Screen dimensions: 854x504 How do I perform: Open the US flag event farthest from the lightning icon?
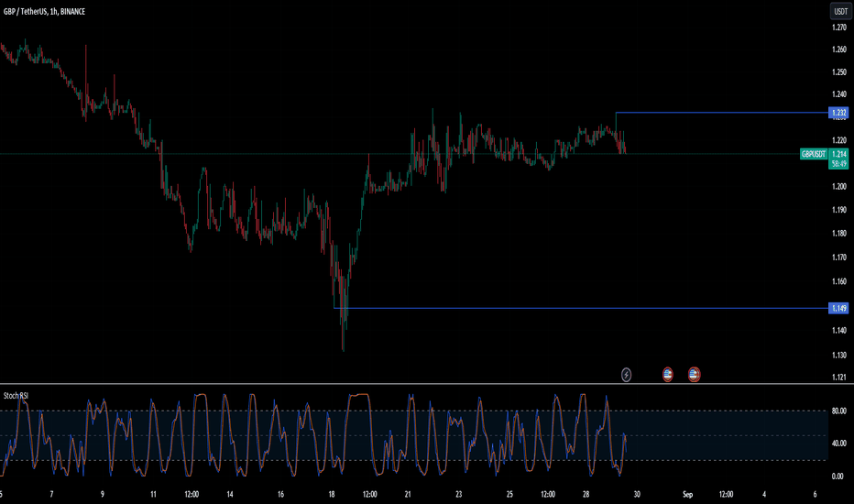694,374
